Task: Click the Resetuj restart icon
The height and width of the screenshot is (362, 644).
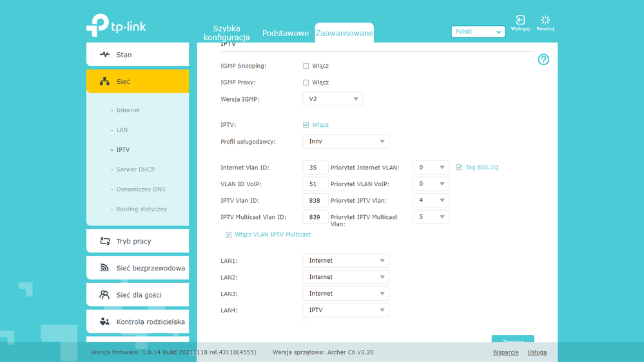Action: [545, 21]
